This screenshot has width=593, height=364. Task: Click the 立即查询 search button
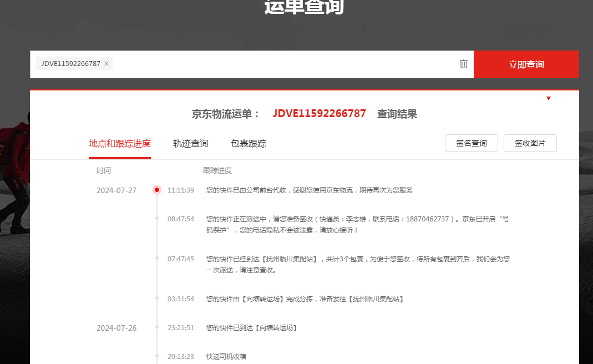click(526, 64)
